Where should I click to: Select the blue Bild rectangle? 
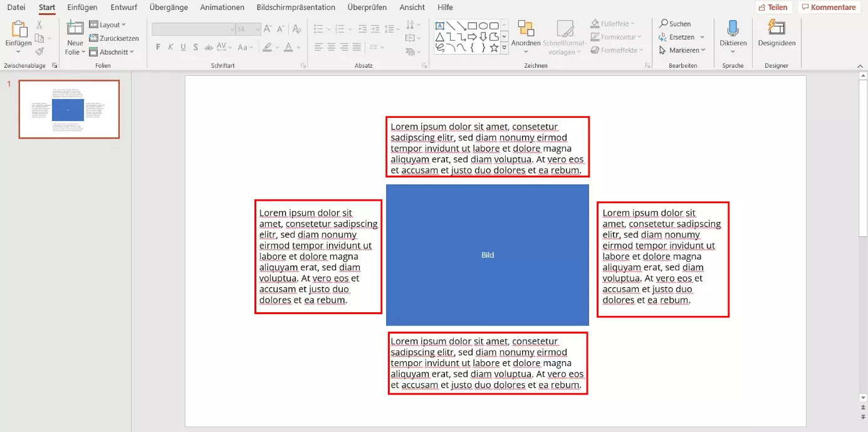pyautogui.click(x=488, y=255)
